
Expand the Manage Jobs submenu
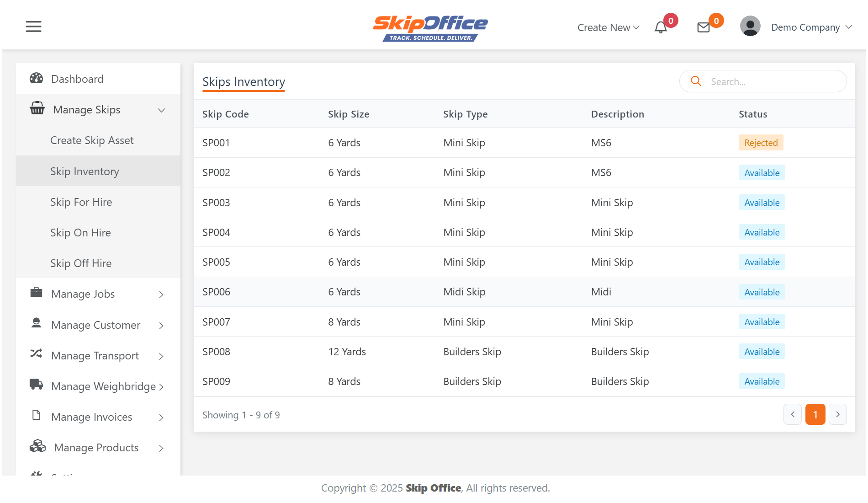[161, 294]
